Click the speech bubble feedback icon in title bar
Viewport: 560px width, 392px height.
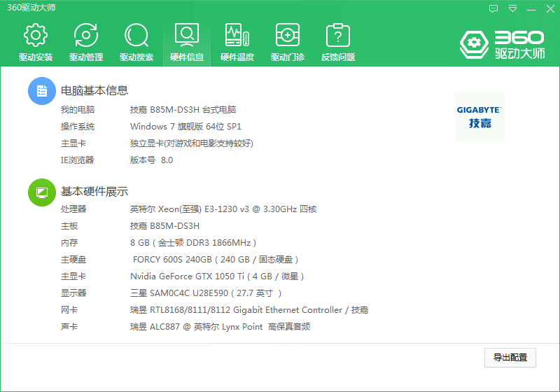click(x=493, y=8)
